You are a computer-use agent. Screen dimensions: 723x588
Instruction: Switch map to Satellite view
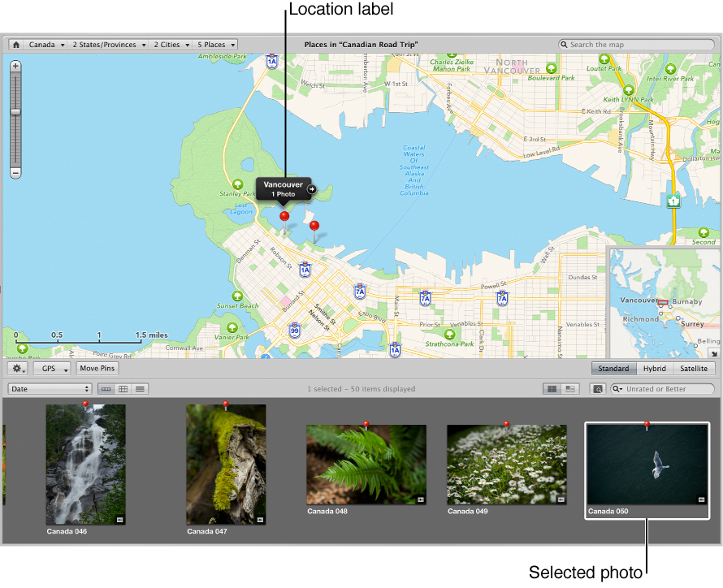point(693,368)
